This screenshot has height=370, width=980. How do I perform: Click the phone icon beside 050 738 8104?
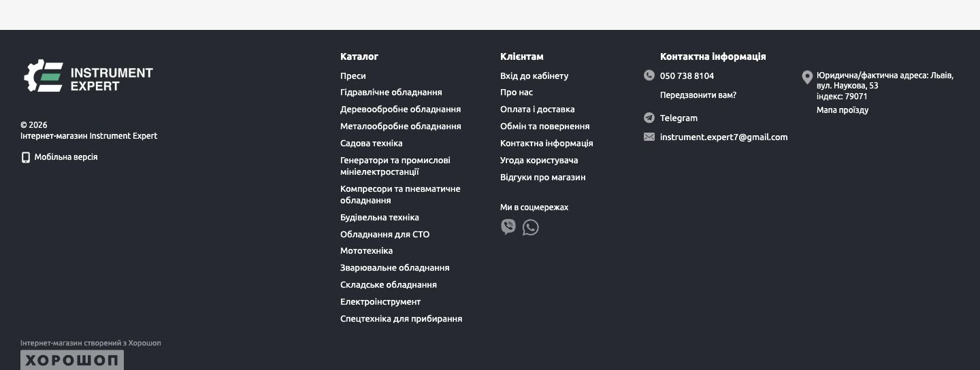[x=649, y=75]
